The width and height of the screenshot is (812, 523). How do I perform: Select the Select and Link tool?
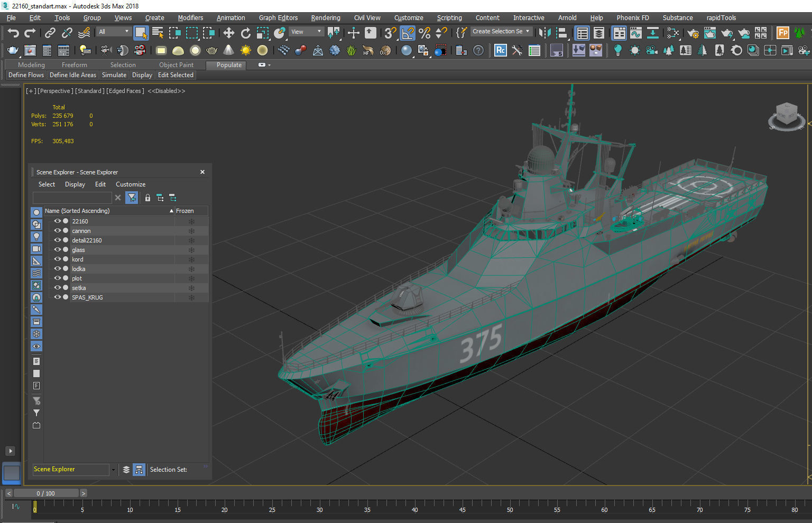(x=50, y=33)
